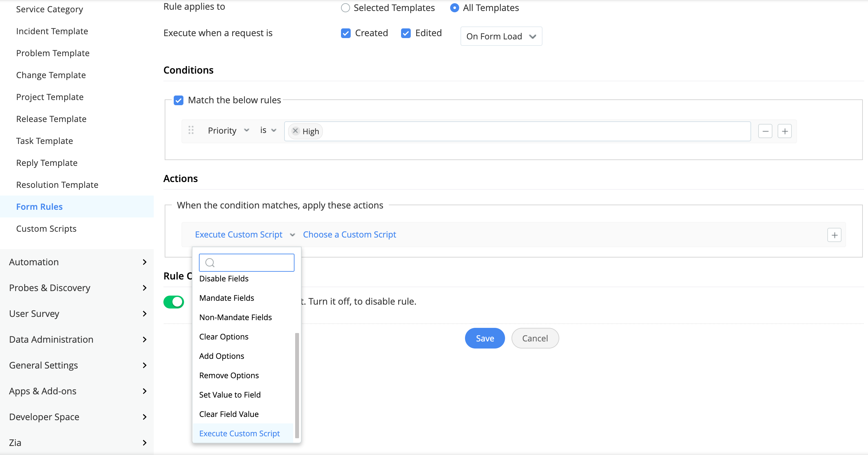Open the Priority field dropdown
This screenshot has height=455, width=868.
click(228, 131)
